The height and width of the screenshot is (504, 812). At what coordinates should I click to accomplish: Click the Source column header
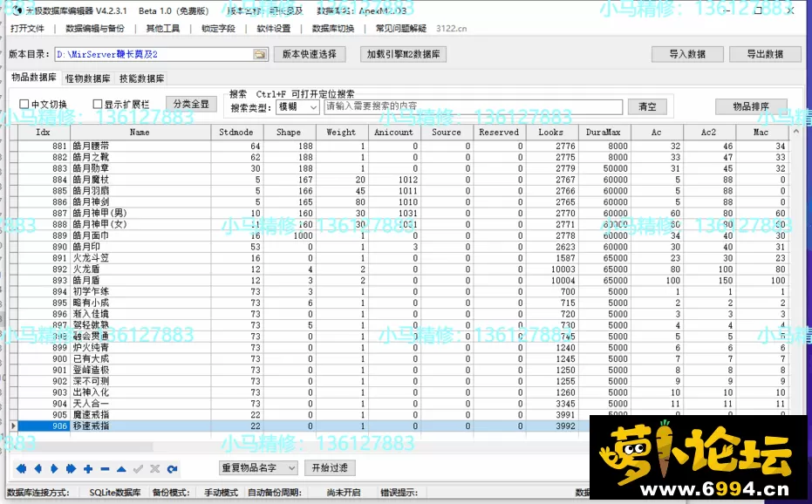pos(447,133)
